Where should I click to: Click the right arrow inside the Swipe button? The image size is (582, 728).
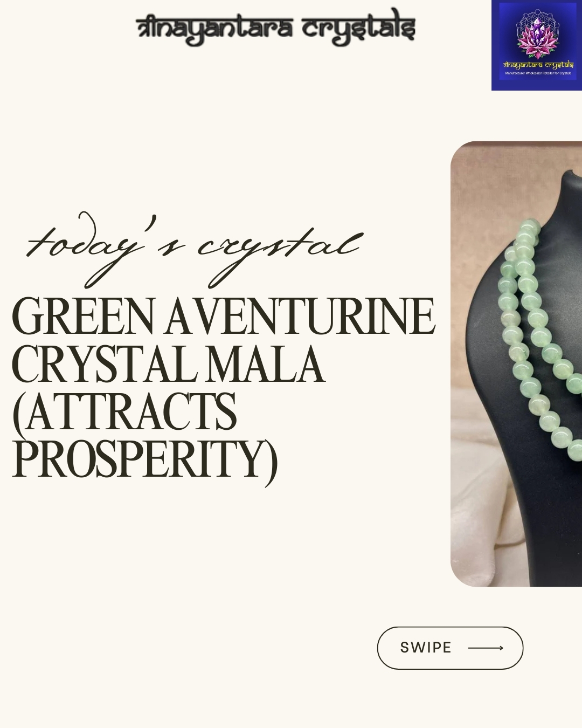486,648
